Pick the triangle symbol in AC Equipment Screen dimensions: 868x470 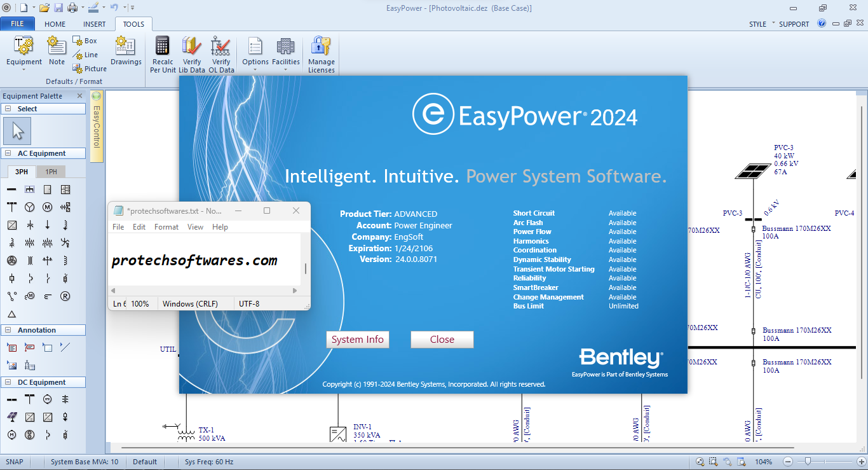point(11,314)
